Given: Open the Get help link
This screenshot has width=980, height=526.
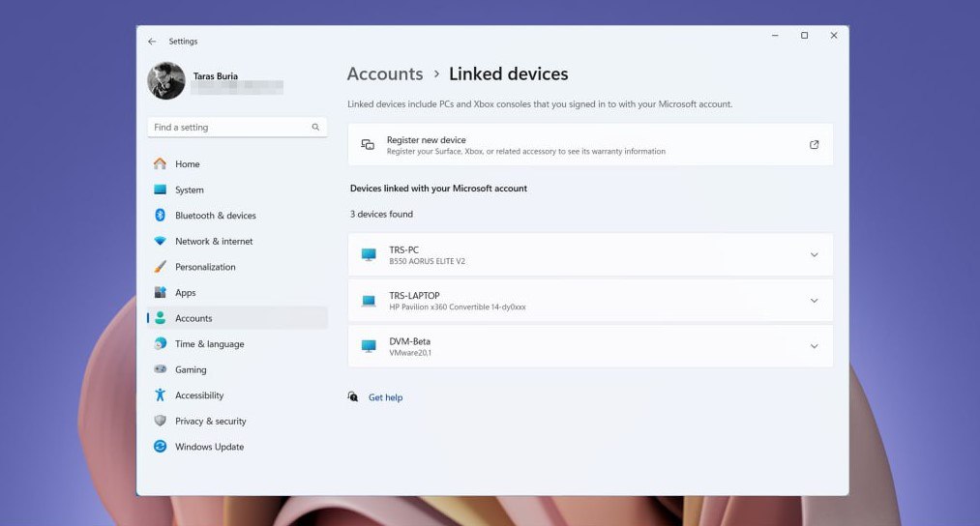Looking at the screenshot, I should point(386,397).
